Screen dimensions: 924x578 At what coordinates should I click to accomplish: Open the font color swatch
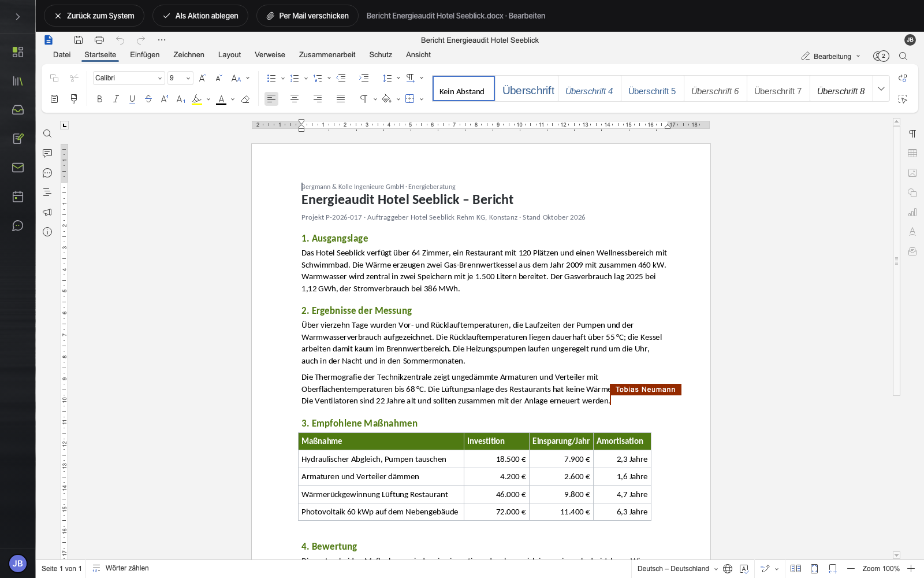221,99
